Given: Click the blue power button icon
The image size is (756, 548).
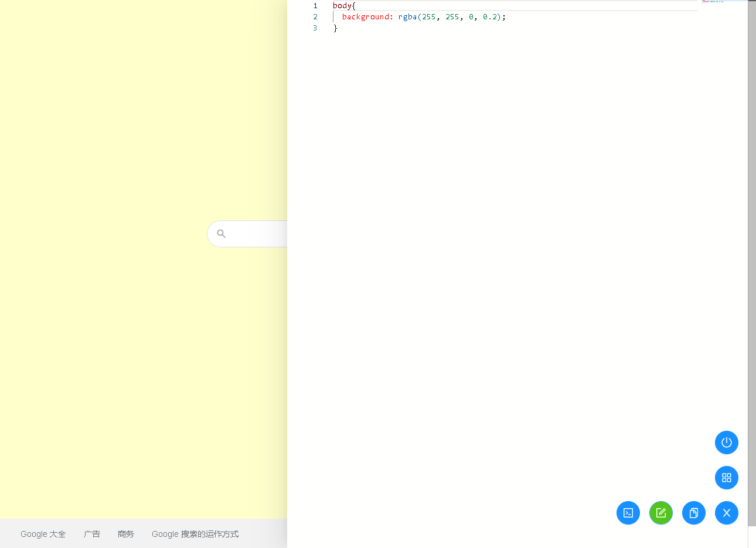Looking at the screenshot, I should point(727,443).
